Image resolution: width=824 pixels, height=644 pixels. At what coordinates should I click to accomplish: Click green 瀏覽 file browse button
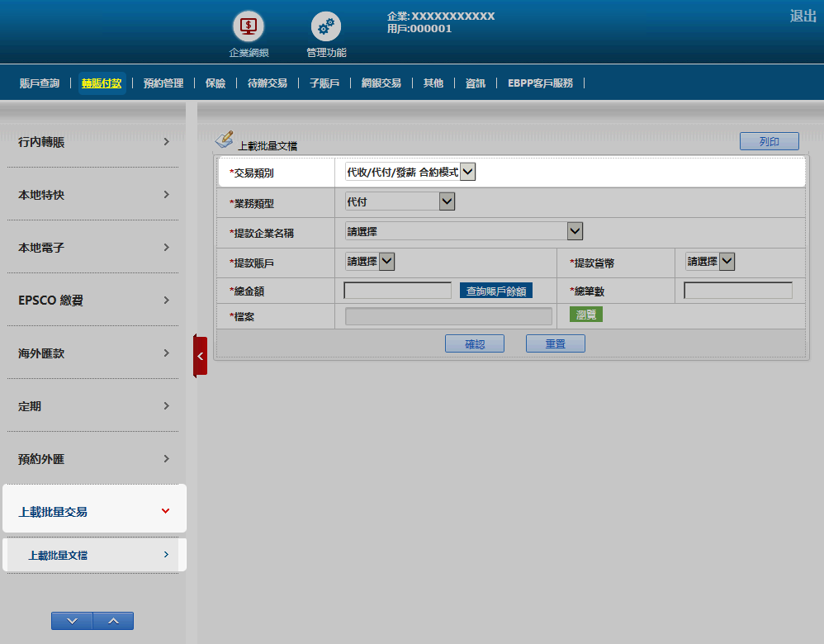(x=586, y=315)
